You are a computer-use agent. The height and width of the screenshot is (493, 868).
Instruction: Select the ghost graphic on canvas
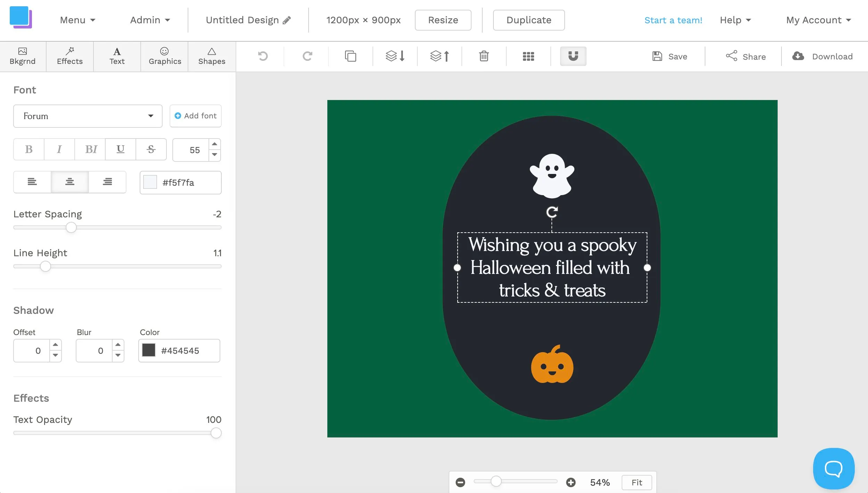click(552, 176)
